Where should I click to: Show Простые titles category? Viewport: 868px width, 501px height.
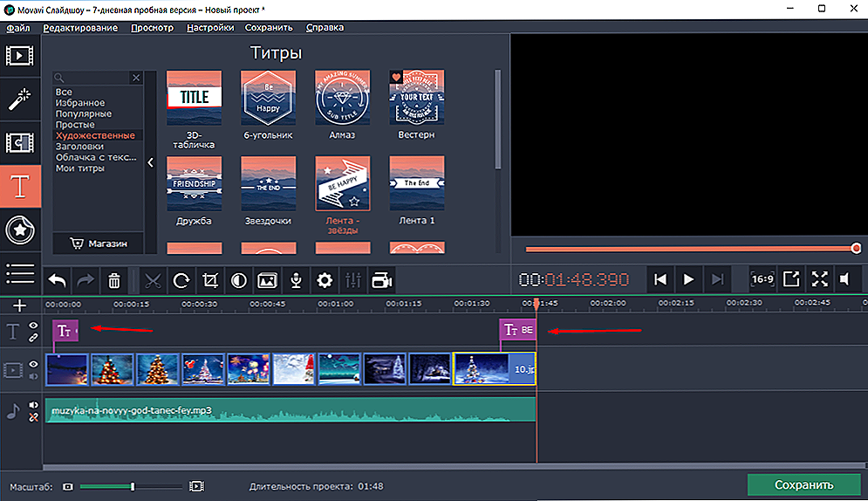tap(75, 125)
